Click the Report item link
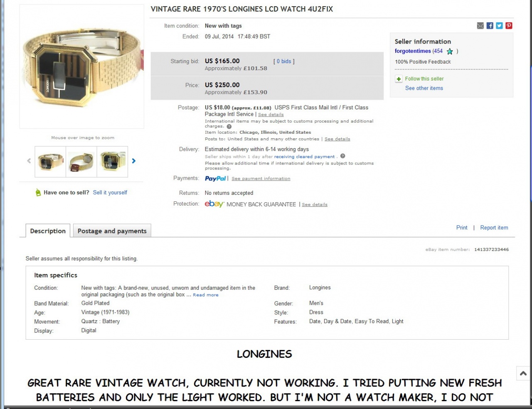 pos(494,228)
